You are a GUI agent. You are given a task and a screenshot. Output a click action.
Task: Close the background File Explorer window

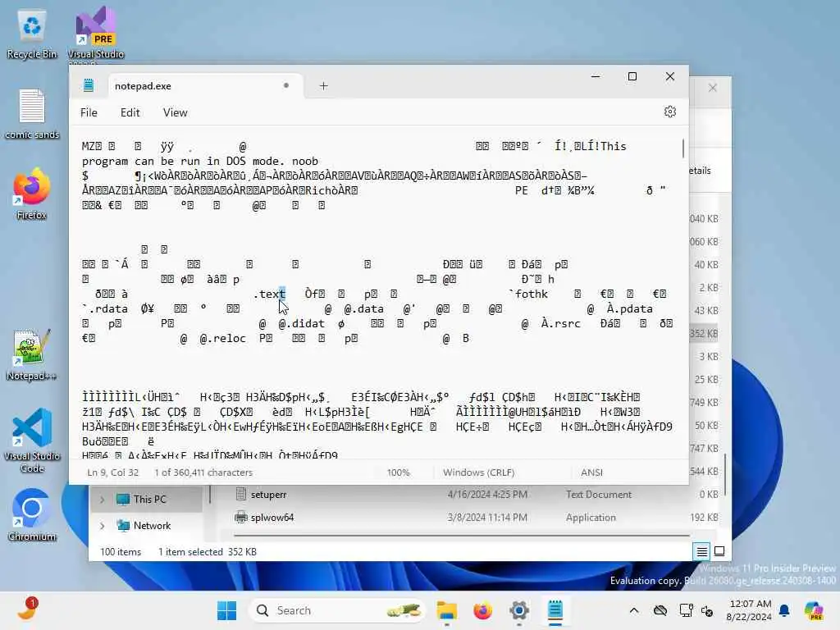click(713, 87)
